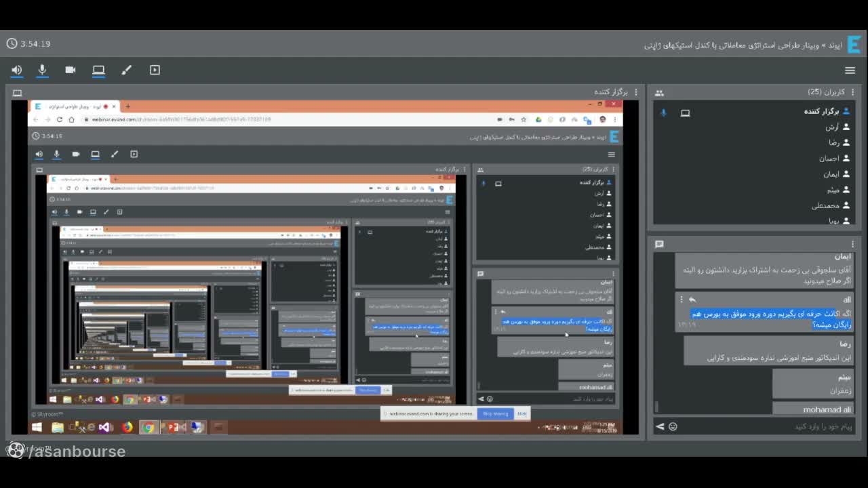This screenshot has width=868, height=488.
Task: Toggle webcam in the shared screen toolbar
Action: [76, 155]
